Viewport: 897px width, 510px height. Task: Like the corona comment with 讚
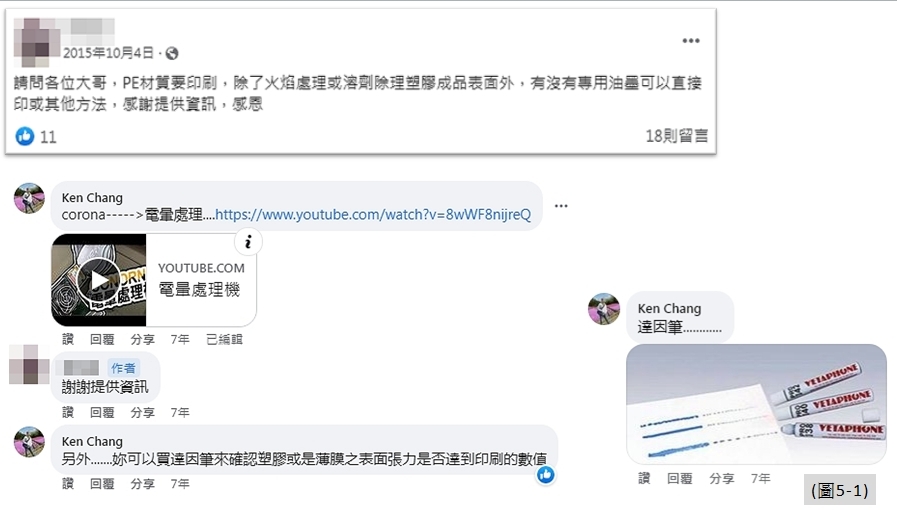click(x=68, y=339)
